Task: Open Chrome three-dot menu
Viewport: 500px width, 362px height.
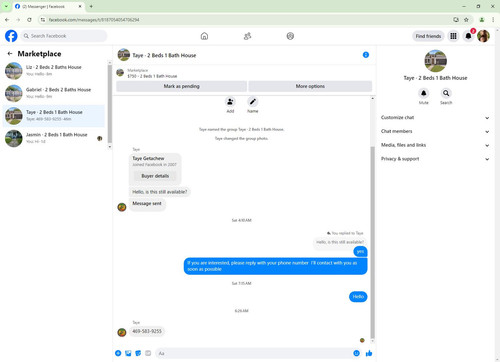Action: 493,20
